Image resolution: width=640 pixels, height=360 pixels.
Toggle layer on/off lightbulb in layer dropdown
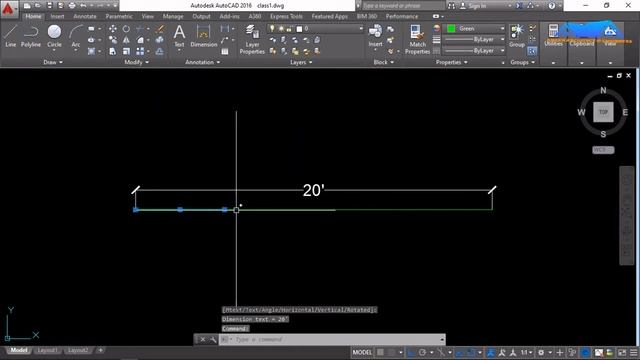point(272,29)
